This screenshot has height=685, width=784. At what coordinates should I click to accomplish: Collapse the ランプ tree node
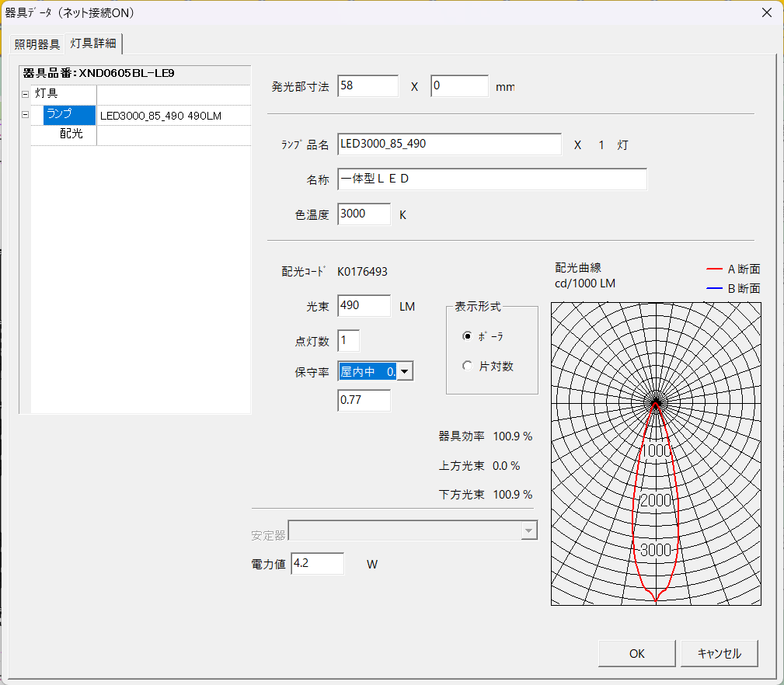point(25,114)
